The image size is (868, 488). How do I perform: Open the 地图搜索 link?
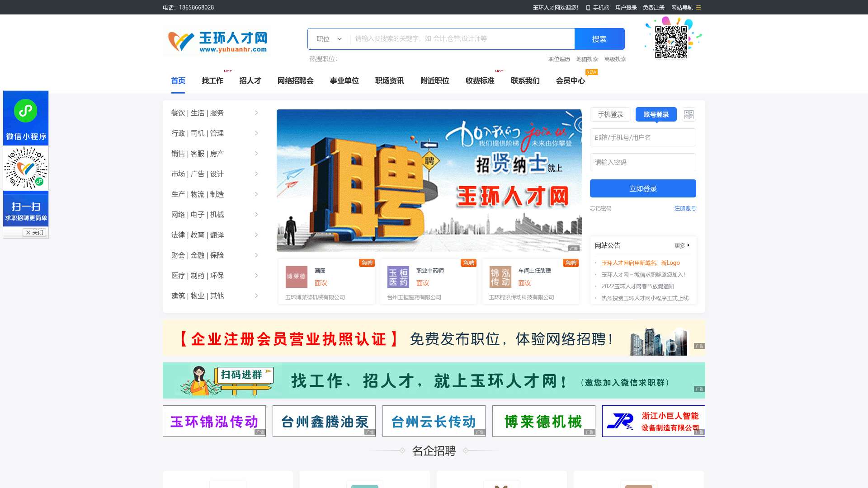click(x=587, y=59)
